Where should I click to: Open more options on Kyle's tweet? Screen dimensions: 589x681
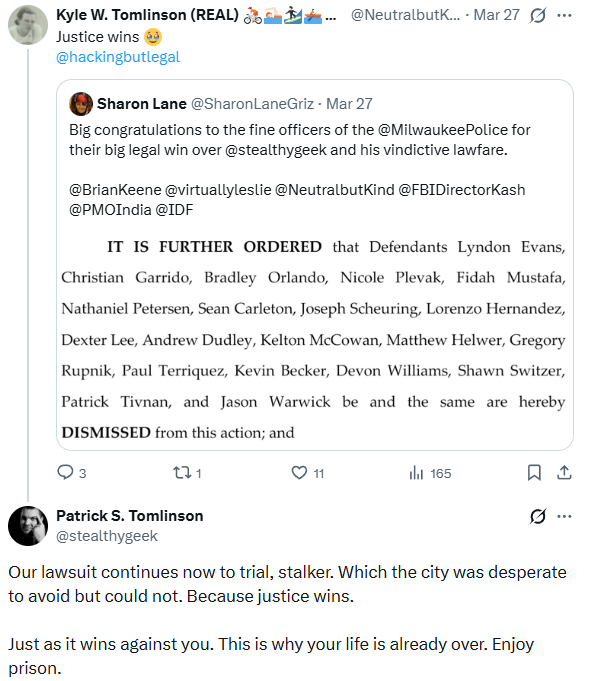pos(564,16)
